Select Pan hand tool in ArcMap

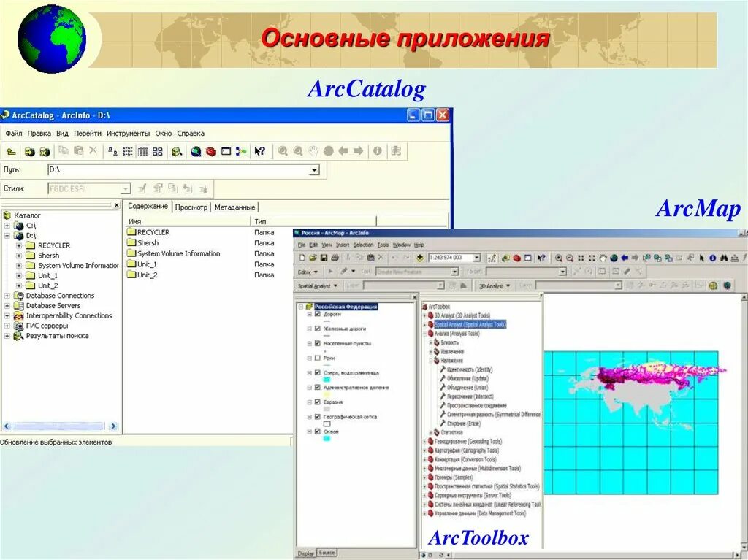tap(603, 258)
